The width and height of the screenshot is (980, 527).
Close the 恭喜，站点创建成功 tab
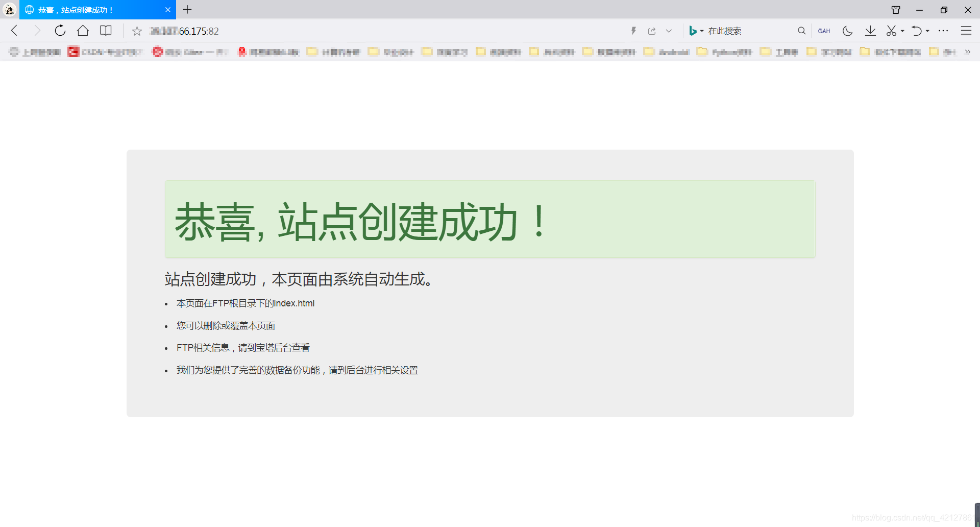coord(168,10)
